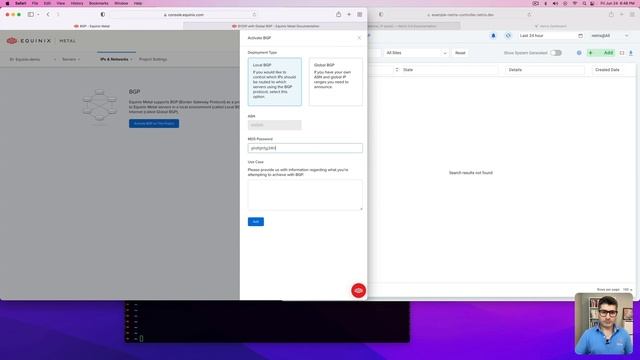Open the Servers dropdown menu
Image resolution: width=640 pixels, height=360 pixels.
pos(71,59)
